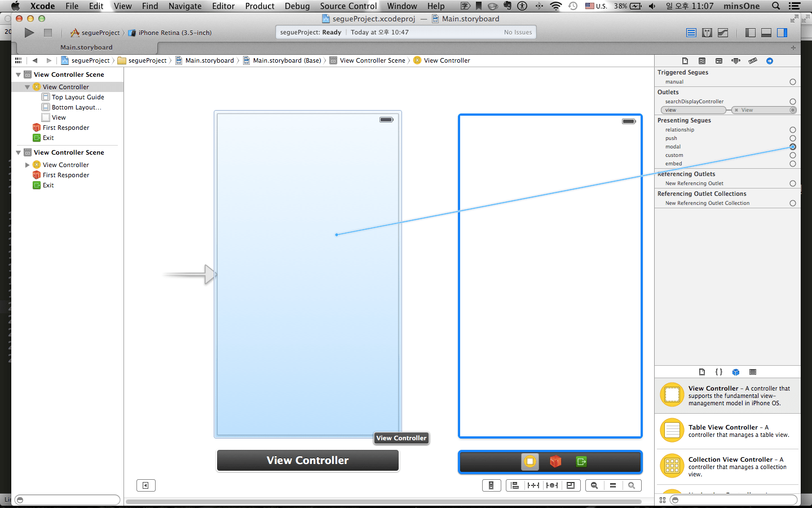
Task: Click the embed segue connection circle
Action: pos(793,164)
